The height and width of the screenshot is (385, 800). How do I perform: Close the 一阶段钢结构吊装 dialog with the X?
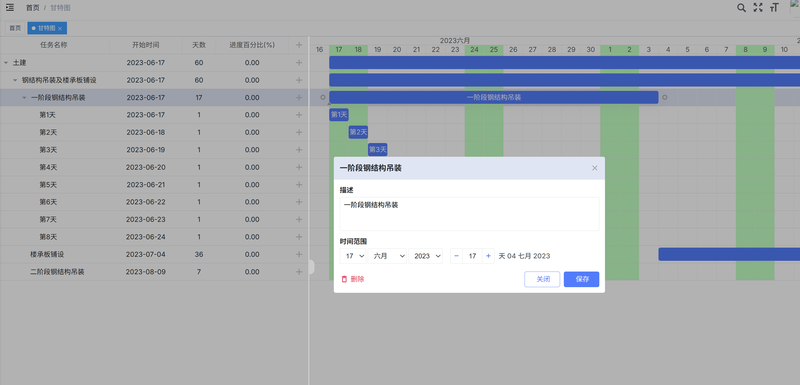[x=594, y=168]
